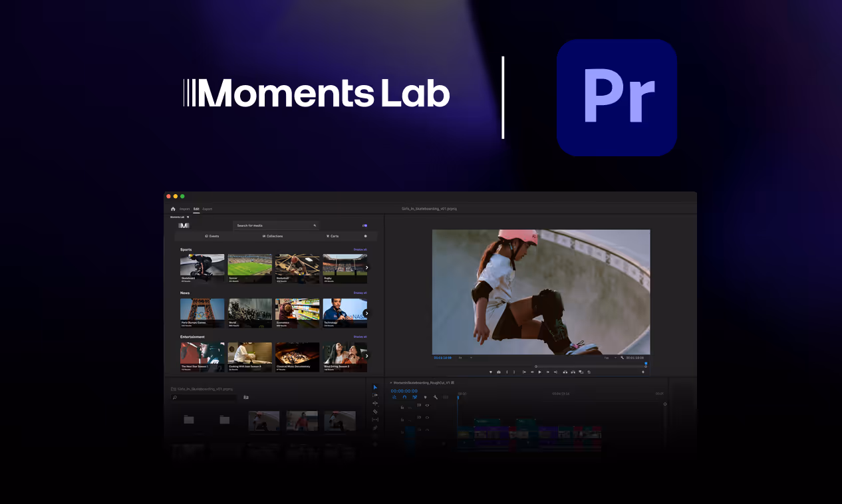The height and width of the screenshot is (504, 842).
Task: Open the Cooking With Juan thumbnail
Action: tap(249, 357)
